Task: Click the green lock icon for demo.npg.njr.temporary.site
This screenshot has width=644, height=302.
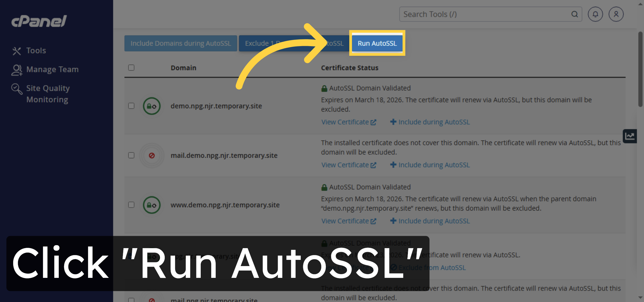Action: point(151,106)
